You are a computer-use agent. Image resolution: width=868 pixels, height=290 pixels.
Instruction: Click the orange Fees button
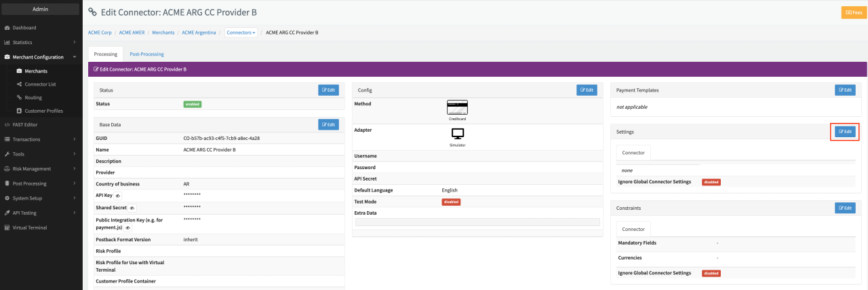(852, 12)
